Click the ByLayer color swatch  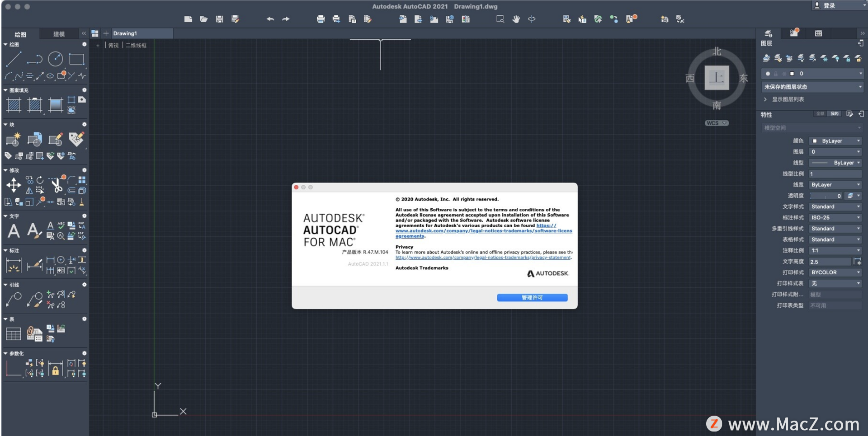tap(815, 141)
